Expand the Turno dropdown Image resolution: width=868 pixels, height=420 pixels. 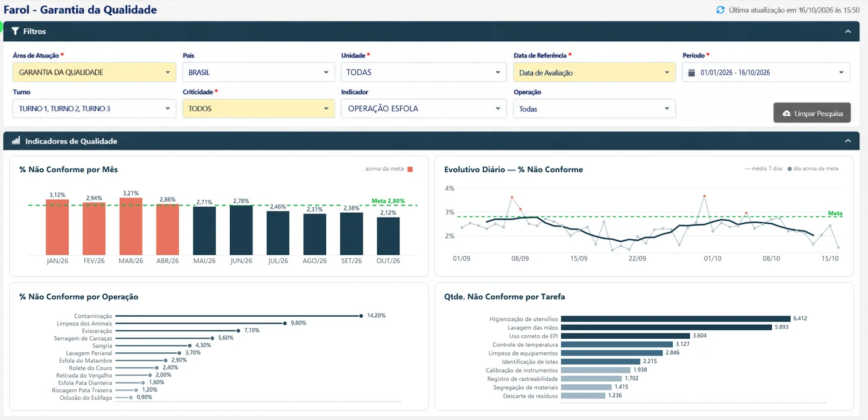point(94,108)
